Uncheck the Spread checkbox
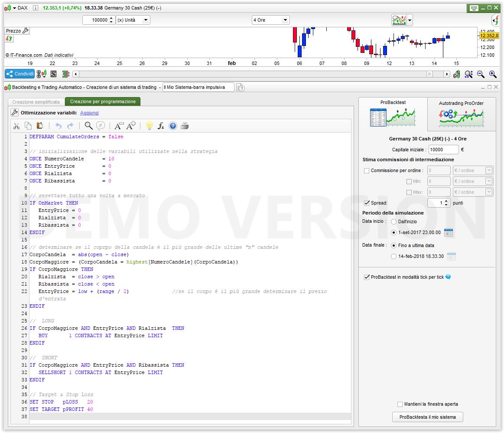Viewport: 504px width, 433px height. tap(367, 203)
